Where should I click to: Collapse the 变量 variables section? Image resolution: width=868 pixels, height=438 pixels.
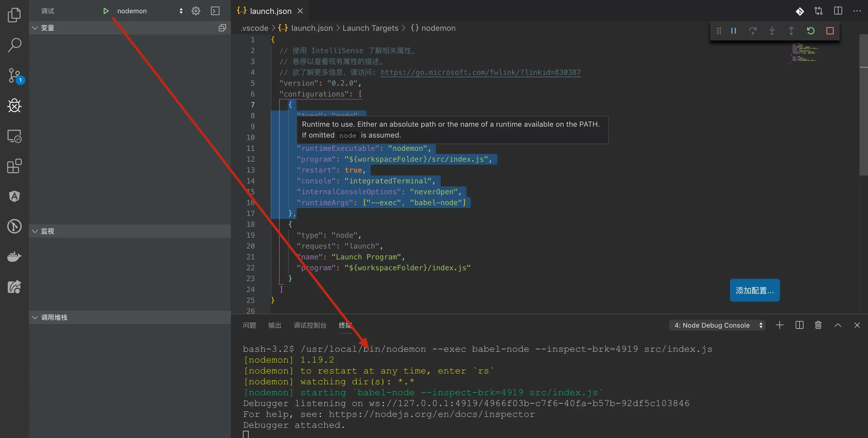(x=35, y=28)
